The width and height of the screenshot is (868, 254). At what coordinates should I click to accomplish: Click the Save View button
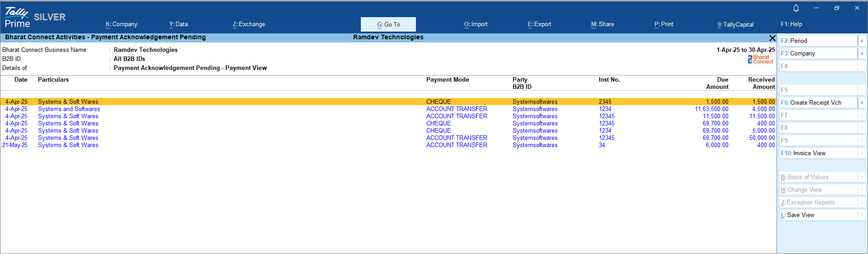817,215
